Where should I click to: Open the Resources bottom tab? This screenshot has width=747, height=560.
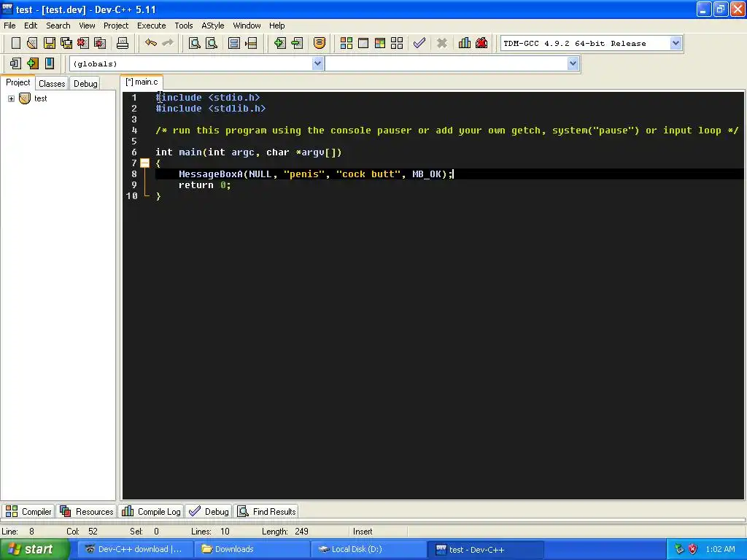pyautogui.click(x=87, y=511)
